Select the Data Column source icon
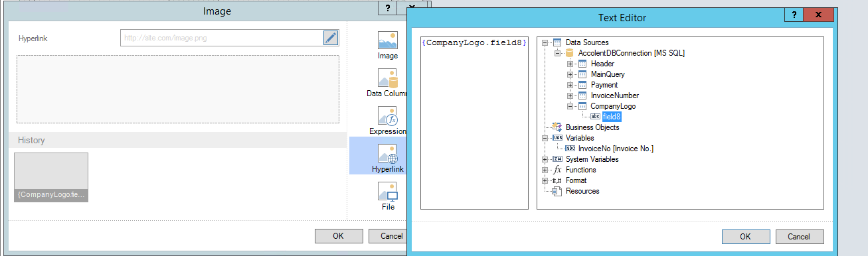This screenshot has width=868, height=256. tap(388, 78)
